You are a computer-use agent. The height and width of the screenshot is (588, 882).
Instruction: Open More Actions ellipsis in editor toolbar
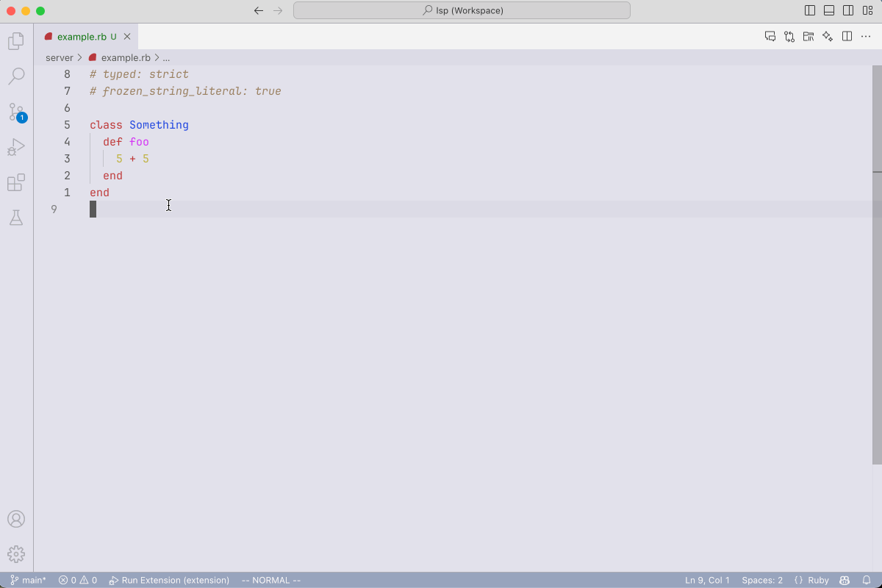tap(866, 36)
